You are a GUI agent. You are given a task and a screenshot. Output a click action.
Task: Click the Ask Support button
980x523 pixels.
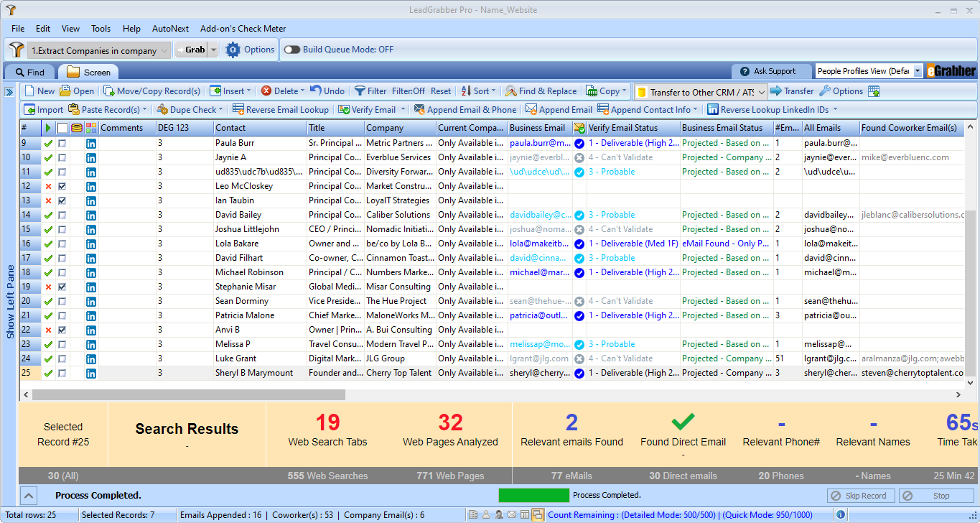click(772, 71)
